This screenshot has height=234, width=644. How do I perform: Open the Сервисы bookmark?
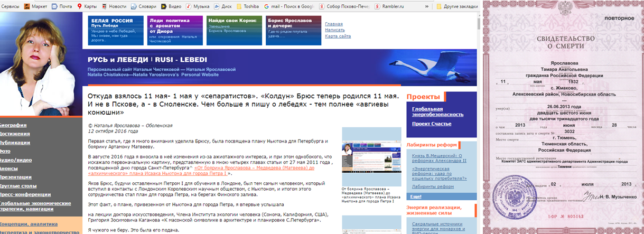point(11,6)
